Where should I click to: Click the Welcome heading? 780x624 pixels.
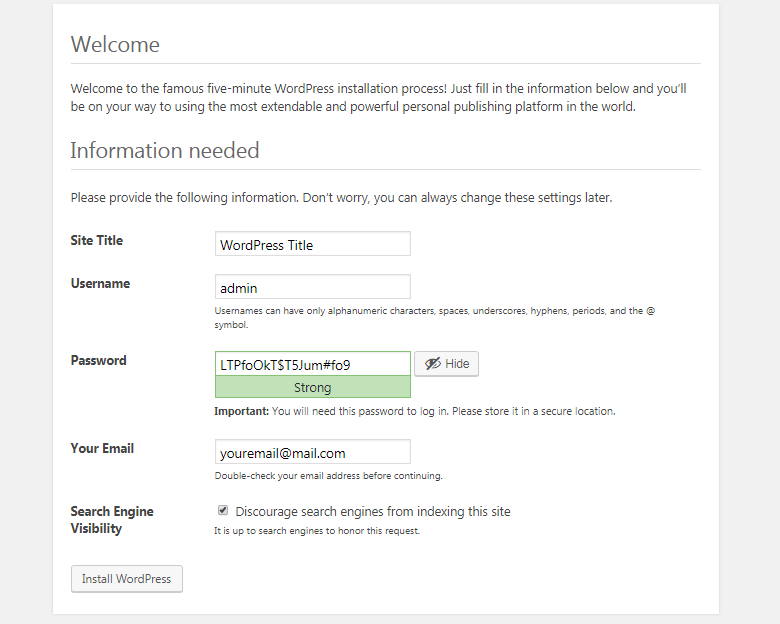(115, 44)
